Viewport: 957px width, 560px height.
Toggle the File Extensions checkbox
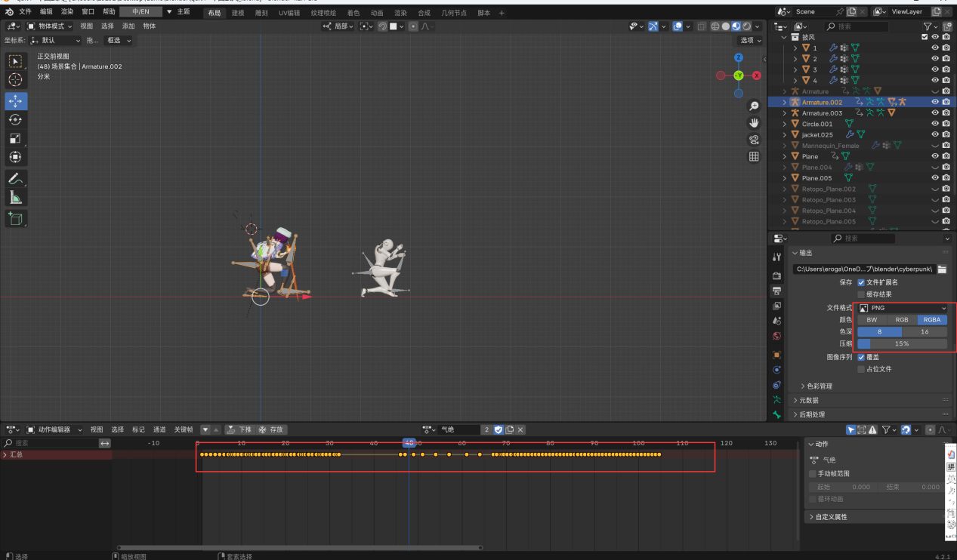tap(861, 282)
